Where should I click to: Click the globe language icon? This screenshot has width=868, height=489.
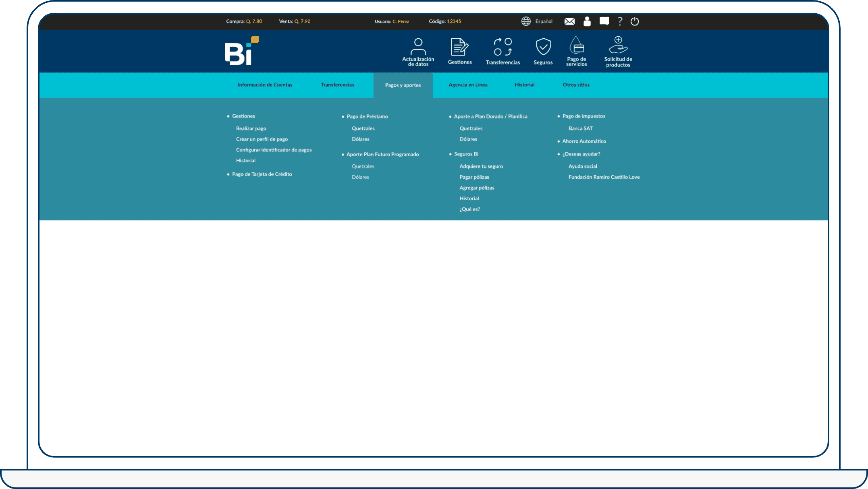coord(526,21)
